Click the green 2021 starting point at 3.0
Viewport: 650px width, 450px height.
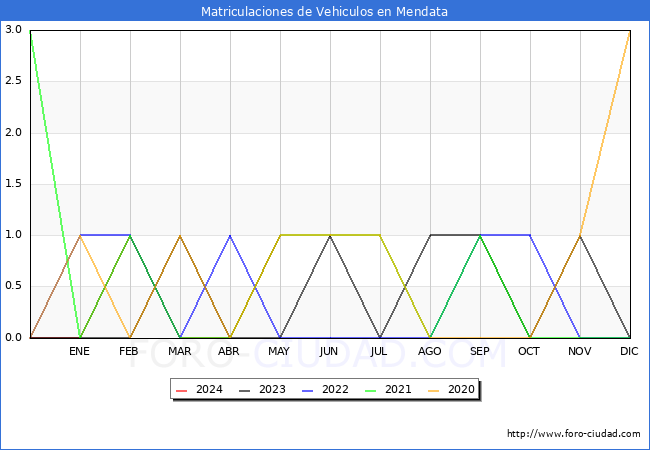[x=31, y=31]
